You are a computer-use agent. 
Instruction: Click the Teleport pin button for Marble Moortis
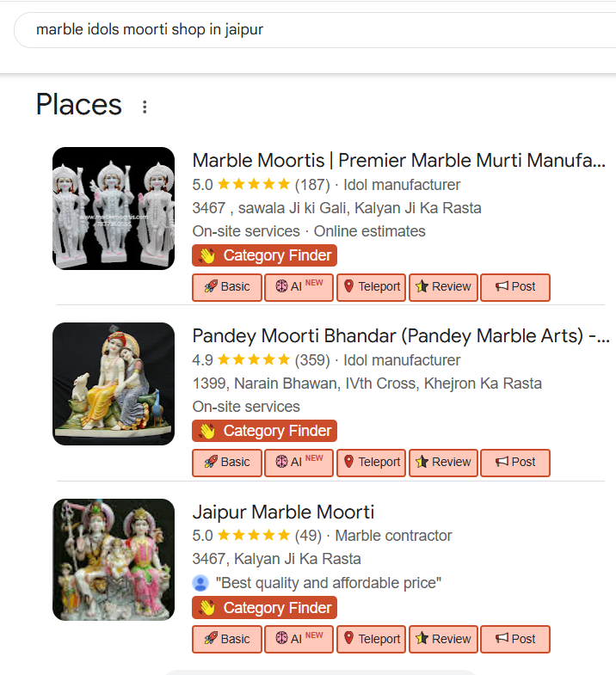tap(371, 287)
